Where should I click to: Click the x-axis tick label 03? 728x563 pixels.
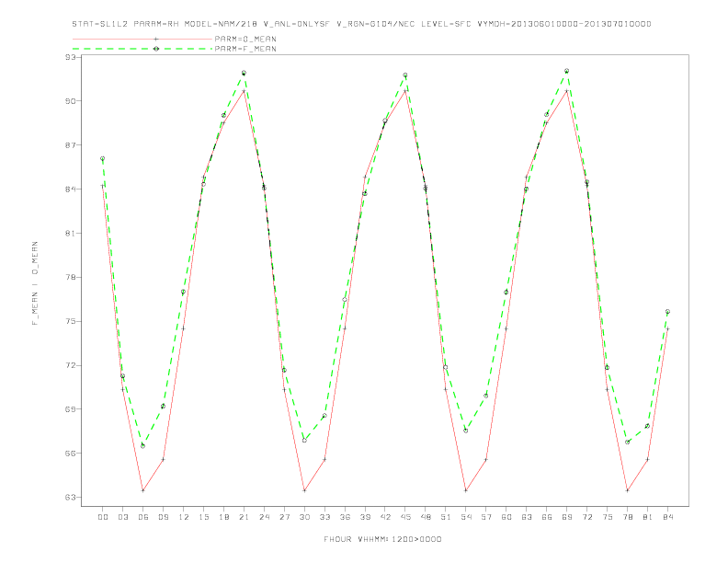click(x=123, y=517)
